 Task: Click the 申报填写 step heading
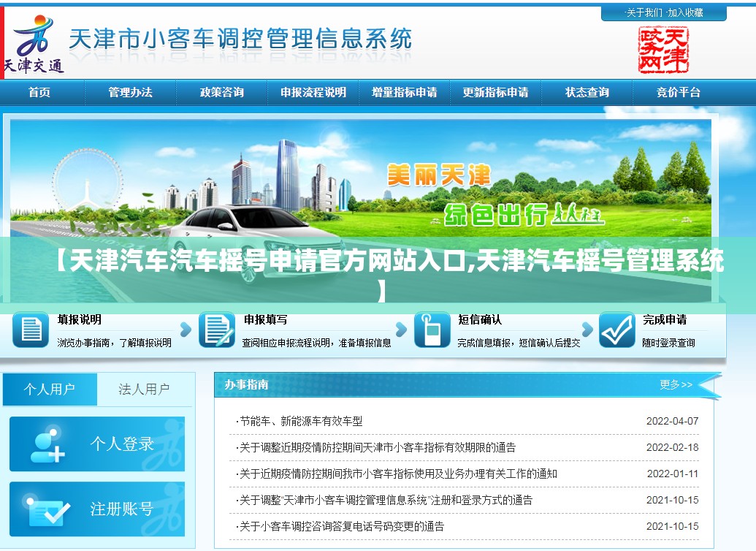pos(266,319)
